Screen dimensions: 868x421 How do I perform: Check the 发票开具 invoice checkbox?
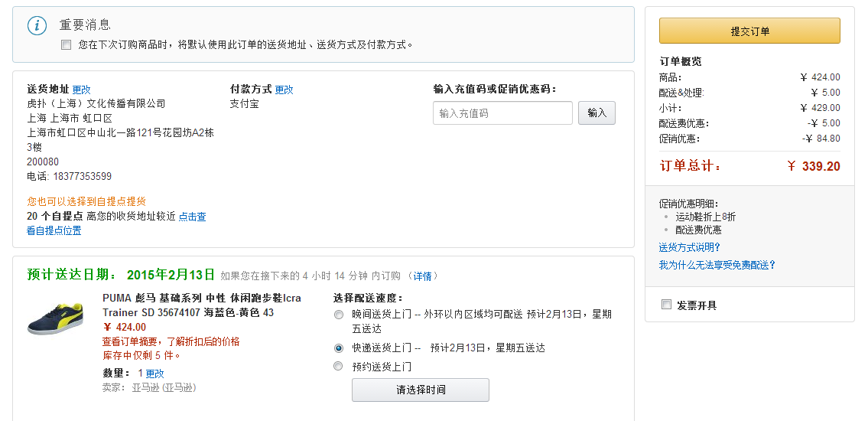pos(667,305)
